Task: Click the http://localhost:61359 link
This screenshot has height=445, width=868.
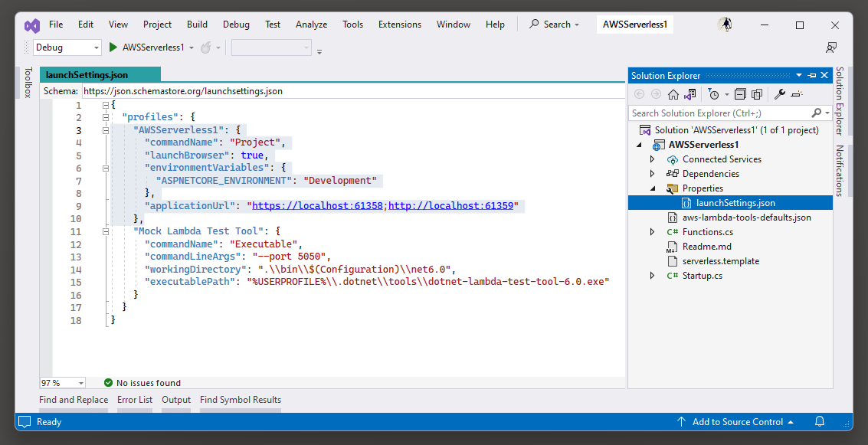Action: click(x=450, y=205)
